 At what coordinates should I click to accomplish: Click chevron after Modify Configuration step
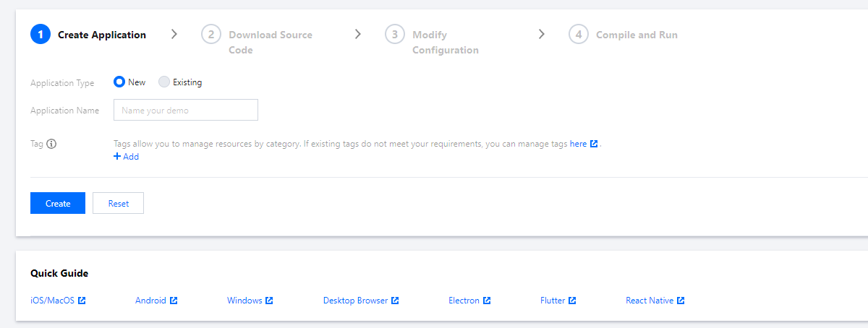(x=541, y=34)
